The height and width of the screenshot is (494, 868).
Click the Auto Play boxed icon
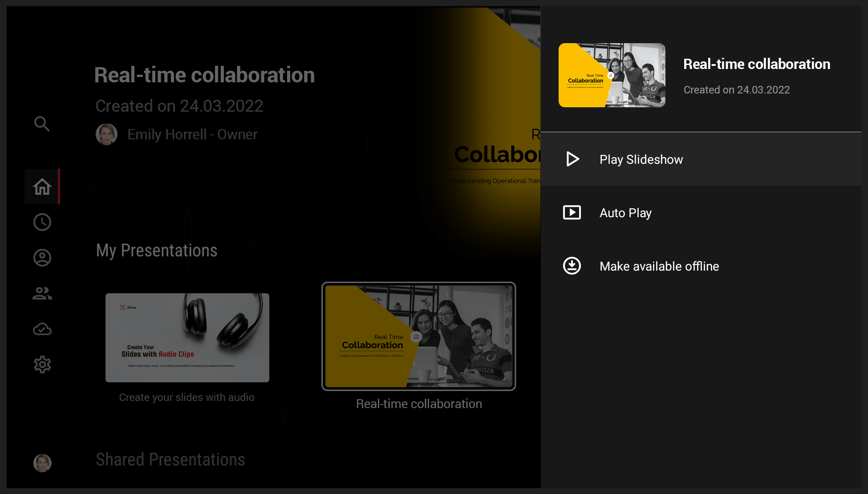[572, 212]
